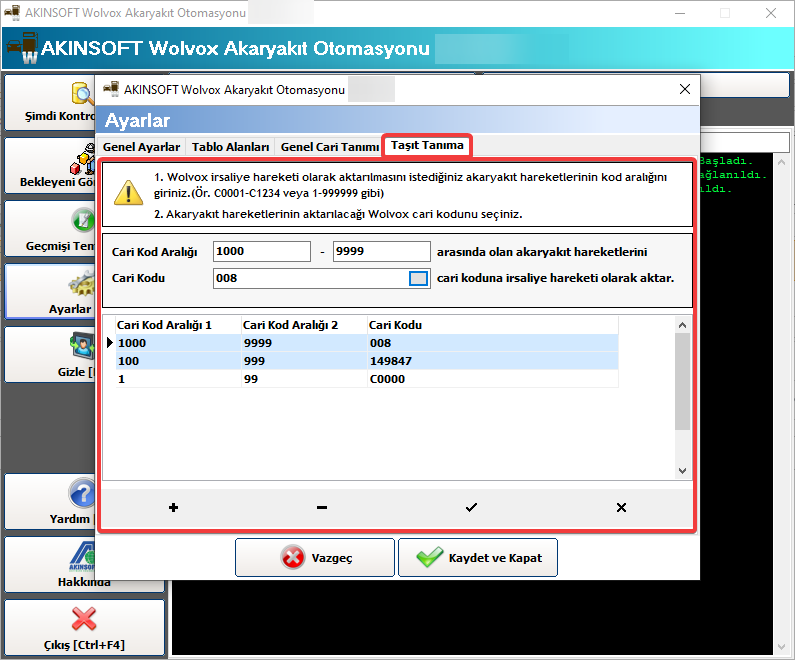Open Ayarlar from the sidebar
This screenshot has width=795, height=660.
pos(50,291)
